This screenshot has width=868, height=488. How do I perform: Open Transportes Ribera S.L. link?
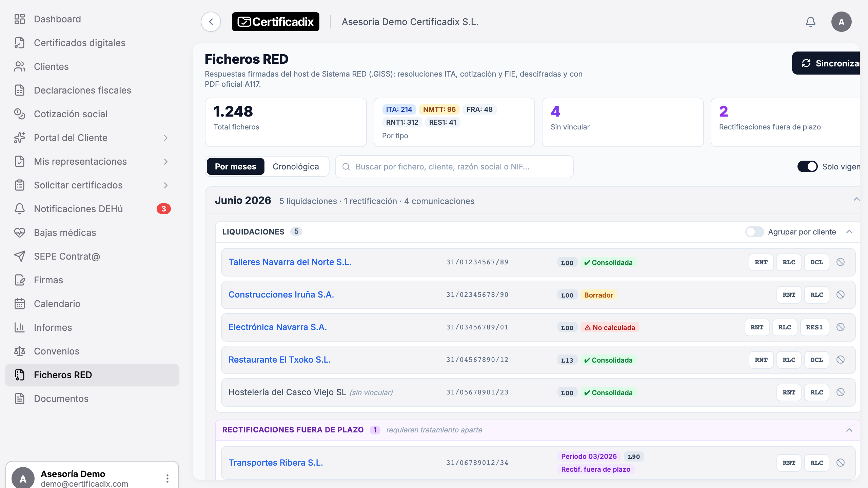pos(276,463)
